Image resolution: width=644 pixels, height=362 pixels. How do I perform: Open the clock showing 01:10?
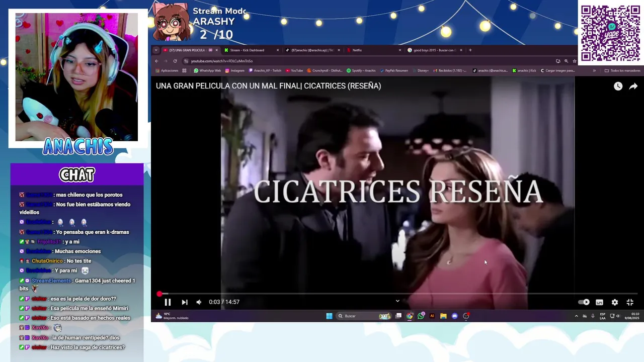click(632, 316)
